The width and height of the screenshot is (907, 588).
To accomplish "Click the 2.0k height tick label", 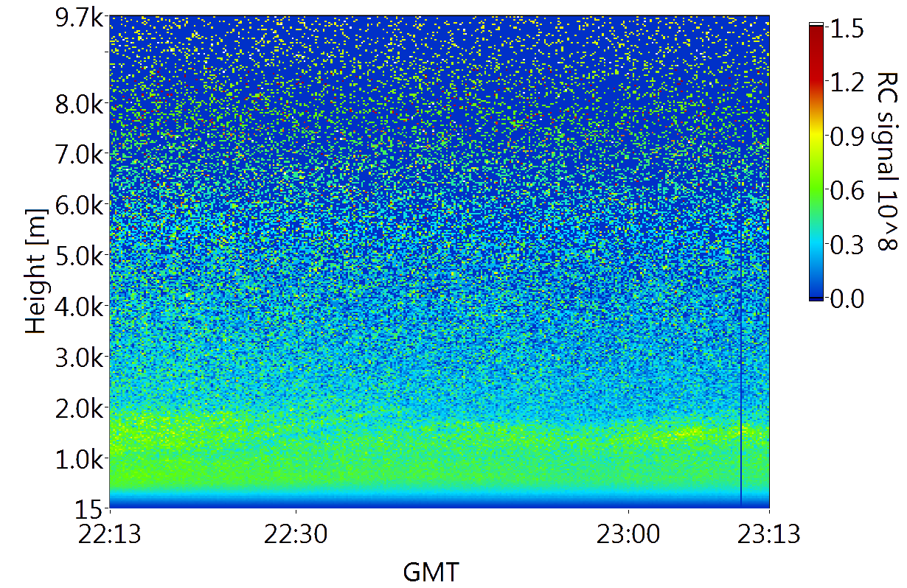I will (x=78, y=407).
